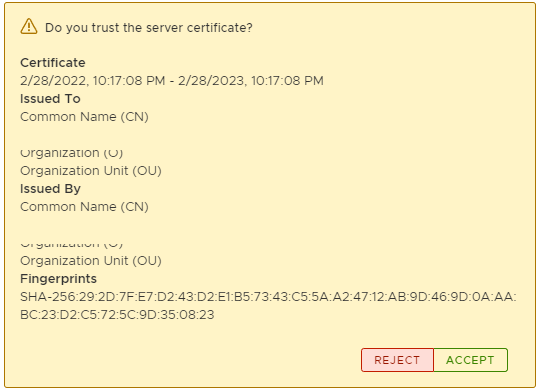Click the certificate start date 2/28/2022
The width and height of the screenshot is (538, 390).
click(53, 81)
